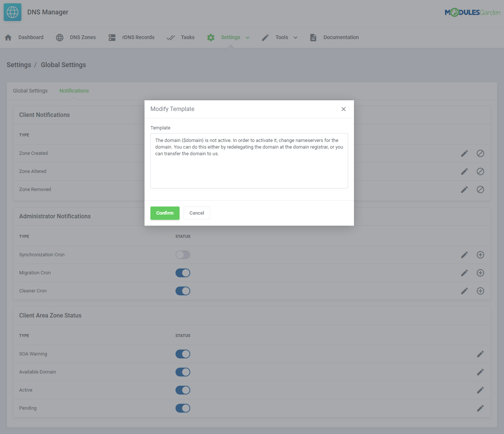
Task: Disable the SOA Warning status toggle
Action: click(183, 354)
